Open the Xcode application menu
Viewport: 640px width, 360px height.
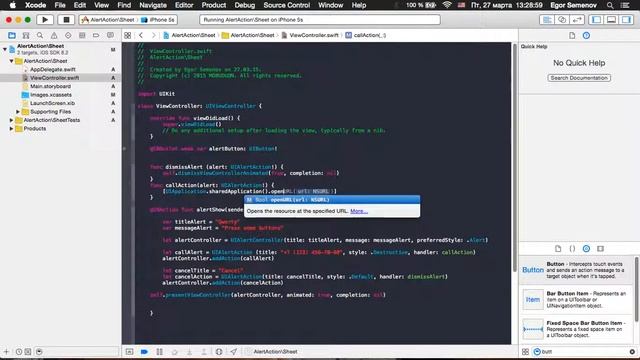pos(36,5)
